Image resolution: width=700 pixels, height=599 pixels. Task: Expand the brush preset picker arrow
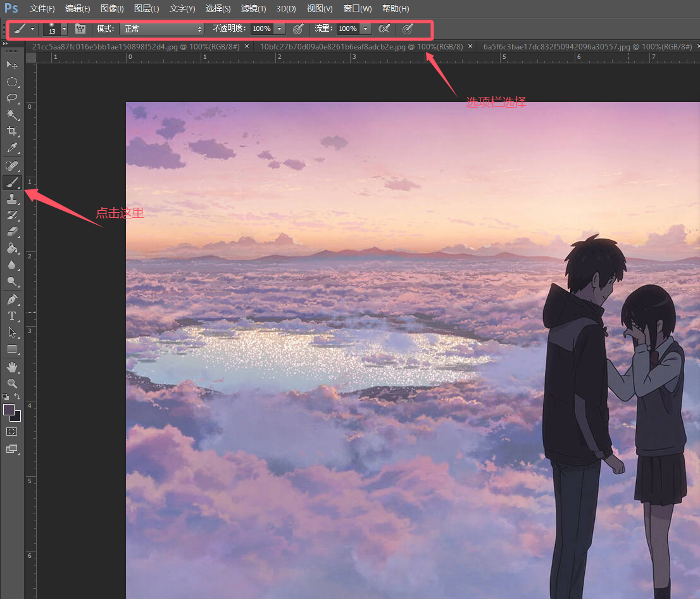click(65, 29)
